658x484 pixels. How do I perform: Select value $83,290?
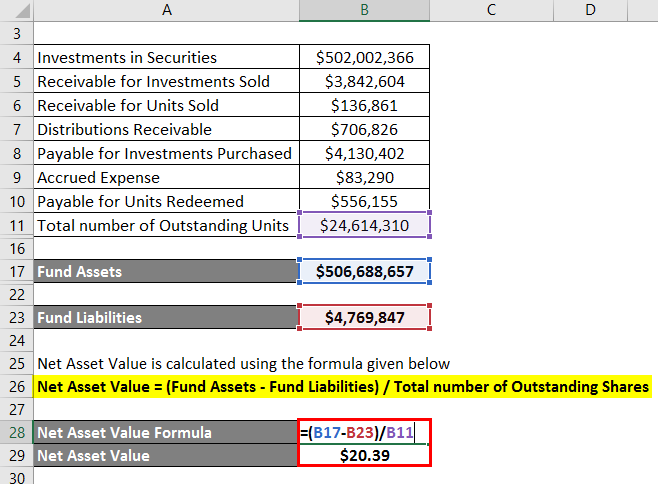(364, 177)
